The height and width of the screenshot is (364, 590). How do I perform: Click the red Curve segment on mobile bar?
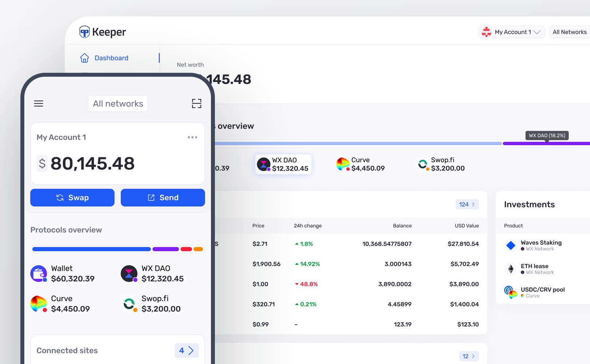coord(186,249)
